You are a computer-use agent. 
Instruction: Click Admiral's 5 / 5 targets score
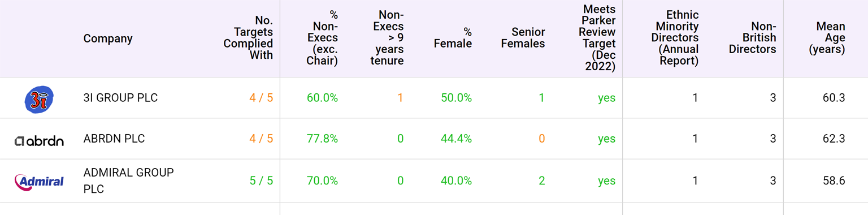(x=261, y=181)
